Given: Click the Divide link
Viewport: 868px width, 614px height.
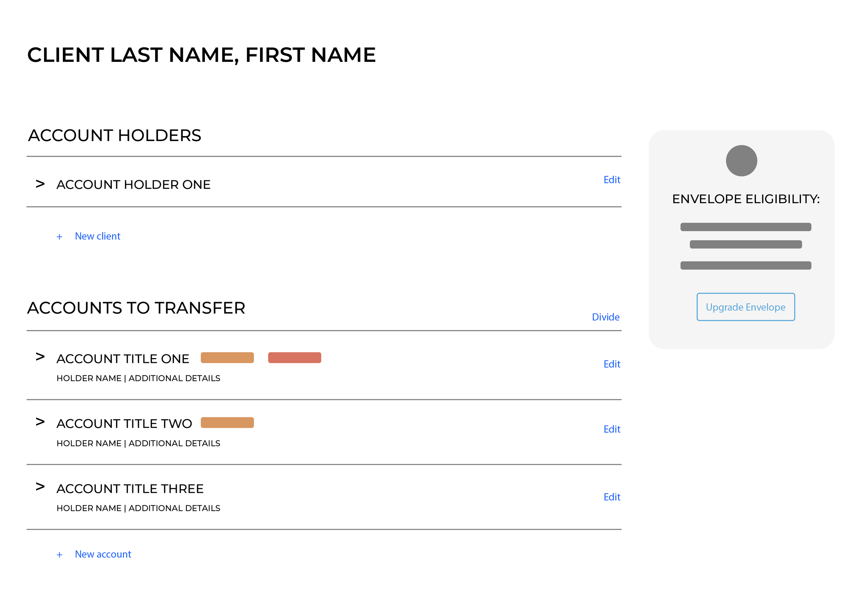Looking at the screenshot, I should [x=606, y=317].
